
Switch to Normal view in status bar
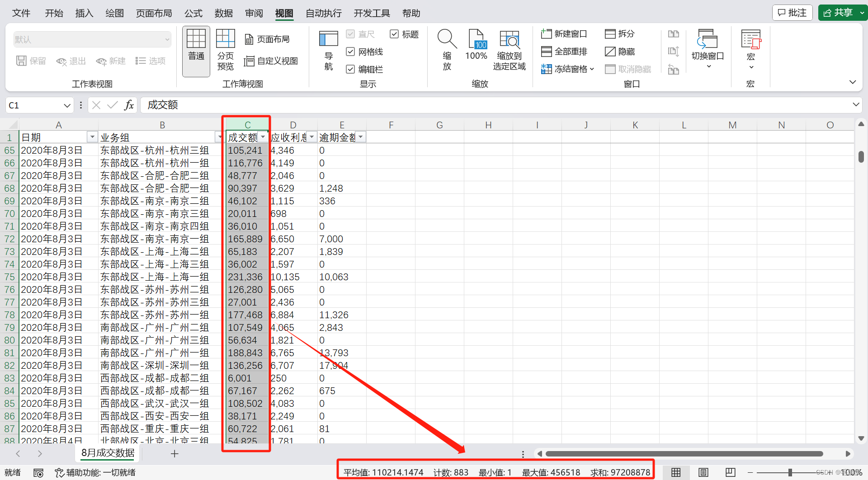coord(676,472)
